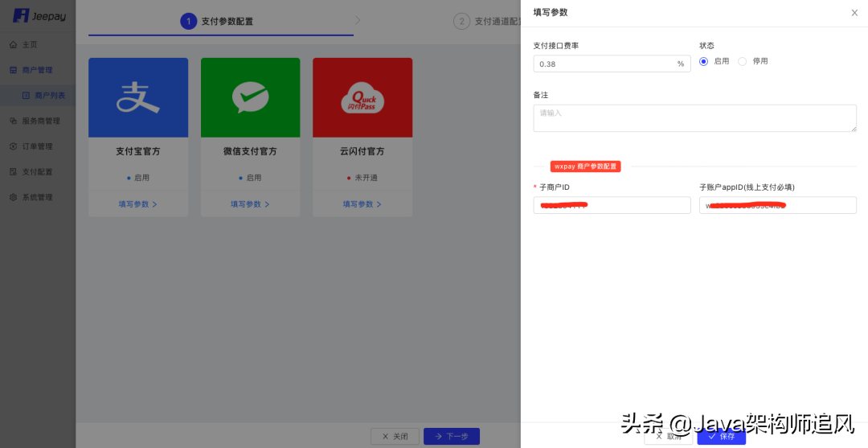
Task: Focus the 子商户ID input field
Action: (612, 205)
